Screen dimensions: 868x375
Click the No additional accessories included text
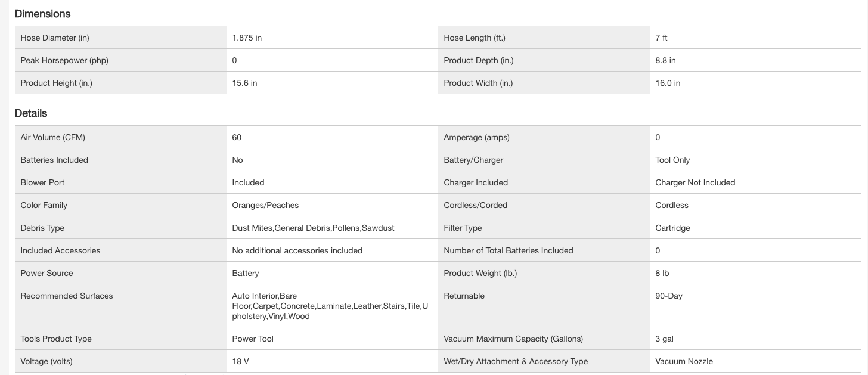coord(297,250)
